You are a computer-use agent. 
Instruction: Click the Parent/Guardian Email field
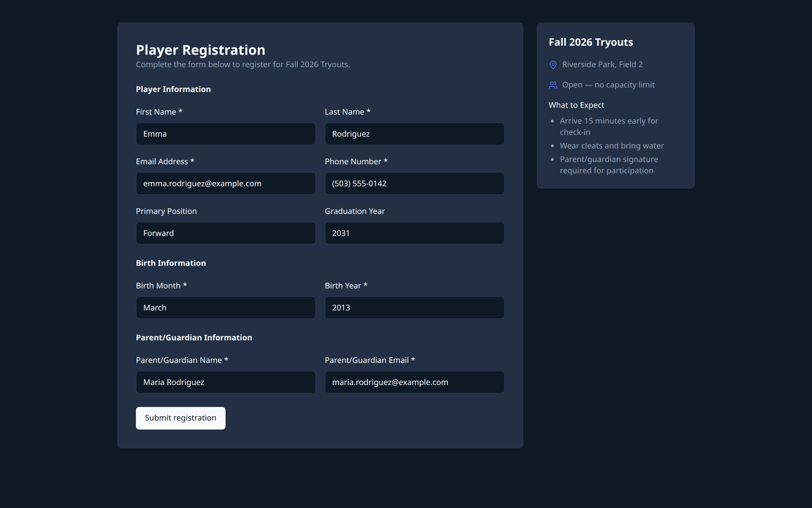tap(414, 382)
